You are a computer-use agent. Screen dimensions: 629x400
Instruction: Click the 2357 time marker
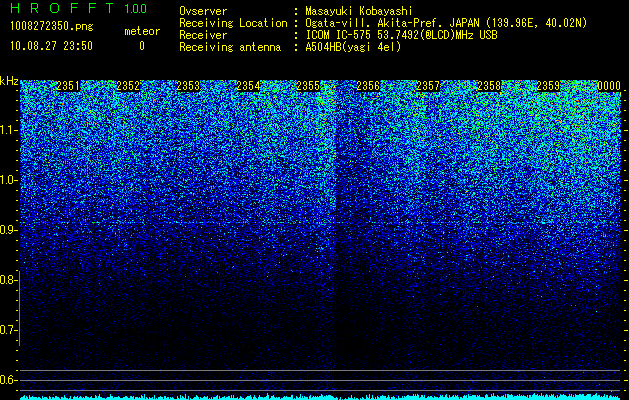coord(428,86)
